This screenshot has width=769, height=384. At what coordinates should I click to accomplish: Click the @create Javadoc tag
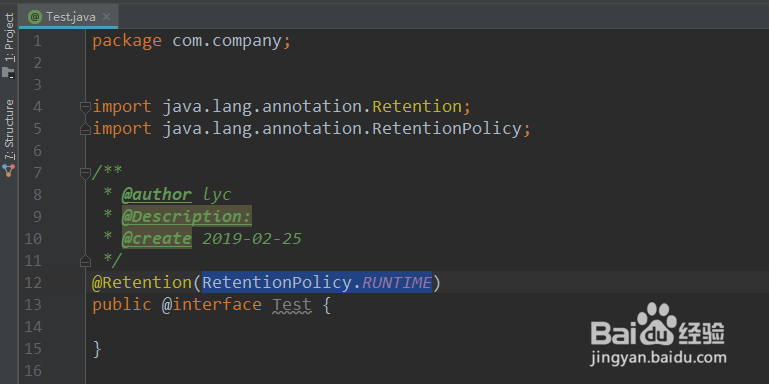pyautogui.click(x=156, y=239)
